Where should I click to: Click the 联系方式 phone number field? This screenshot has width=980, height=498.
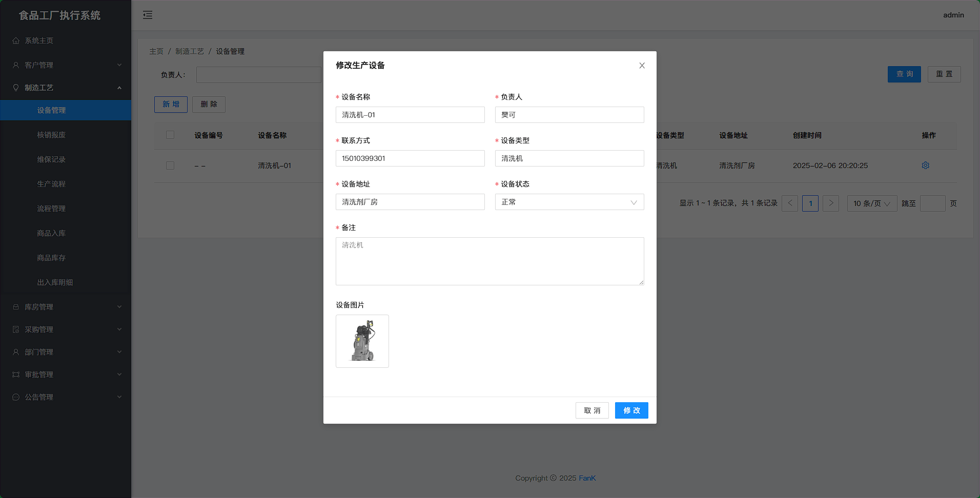410,158
